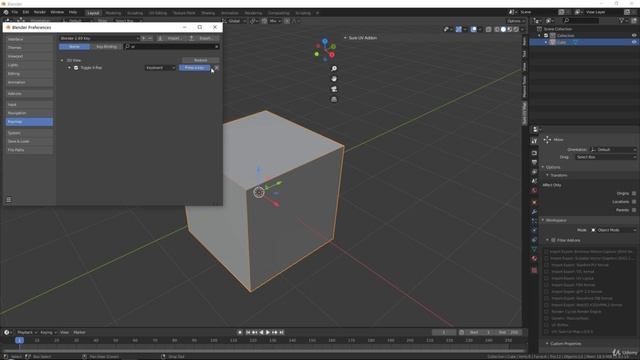This screenshot has height=360, width=640.
Task: Collapse the 3D View keymap section
Action: 62,60
